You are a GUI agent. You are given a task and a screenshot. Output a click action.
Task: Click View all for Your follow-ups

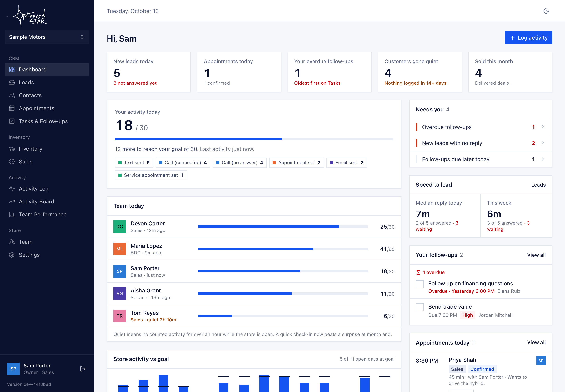click(536, 255)
